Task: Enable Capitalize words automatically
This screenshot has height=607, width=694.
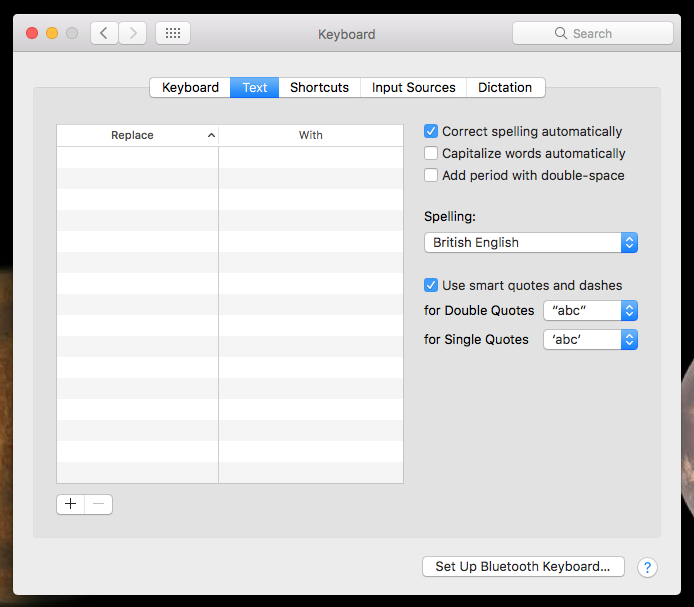Action: [x=431, y=153]
